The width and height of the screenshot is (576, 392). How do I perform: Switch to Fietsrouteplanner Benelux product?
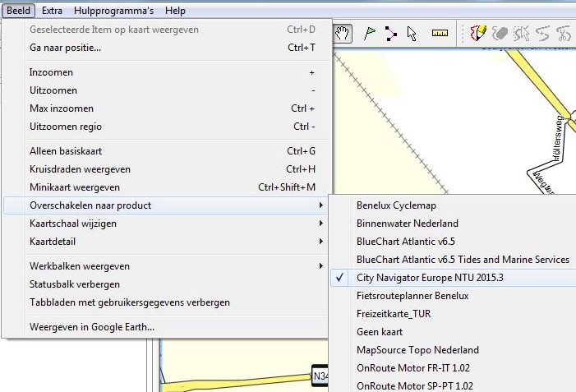click(453, 296)
